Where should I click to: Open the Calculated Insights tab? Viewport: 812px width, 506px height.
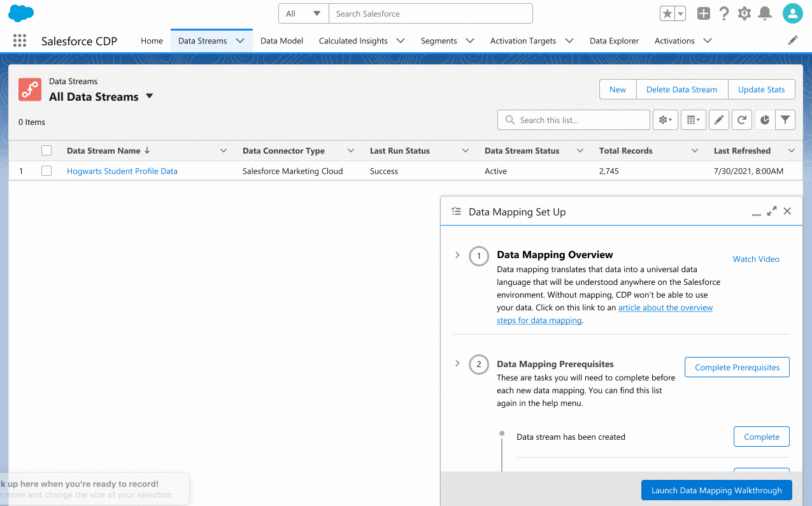pyautogui.click(x=353, y=41)
